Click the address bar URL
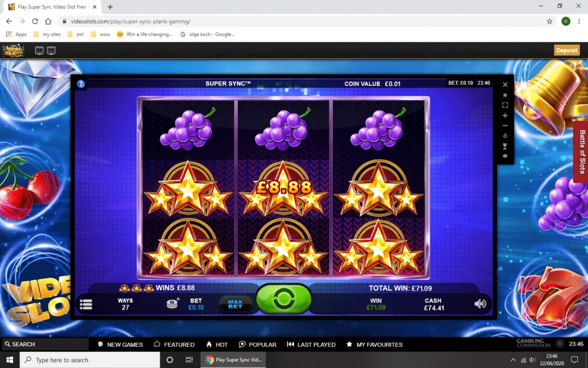 point(131,21)
